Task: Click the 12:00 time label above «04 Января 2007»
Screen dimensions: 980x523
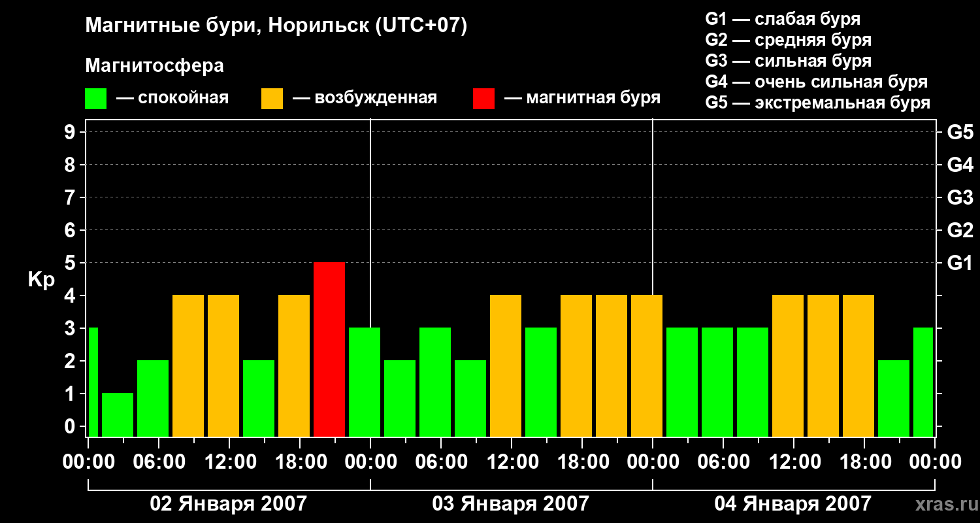Action: coord(794,462)
